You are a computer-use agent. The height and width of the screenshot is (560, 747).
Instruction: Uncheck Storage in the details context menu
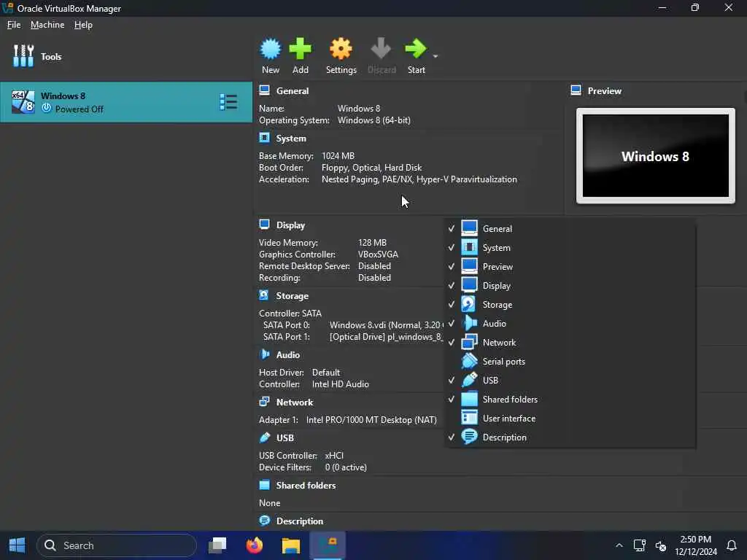pos(570,305)
